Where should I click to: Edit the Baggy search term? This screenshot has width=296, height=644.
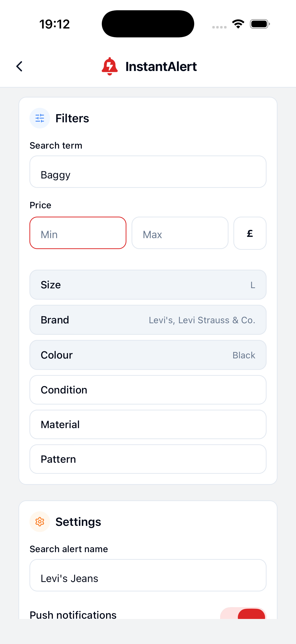[x=148, y=171]
